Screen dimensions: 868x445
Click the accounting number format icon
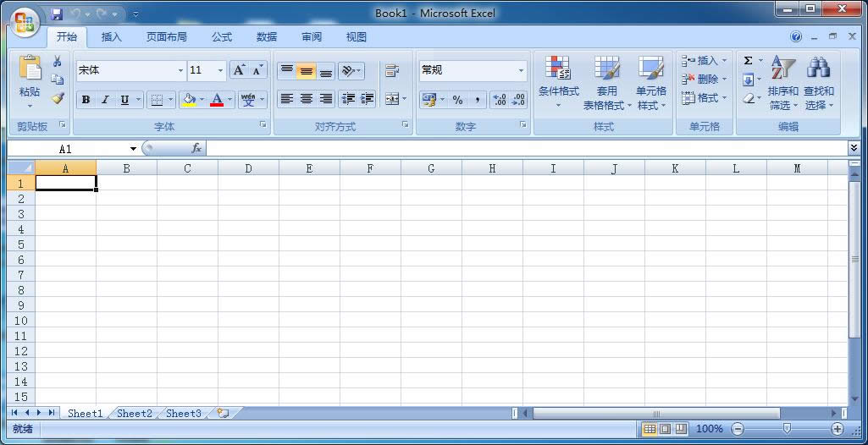click(x=429, y=100)
